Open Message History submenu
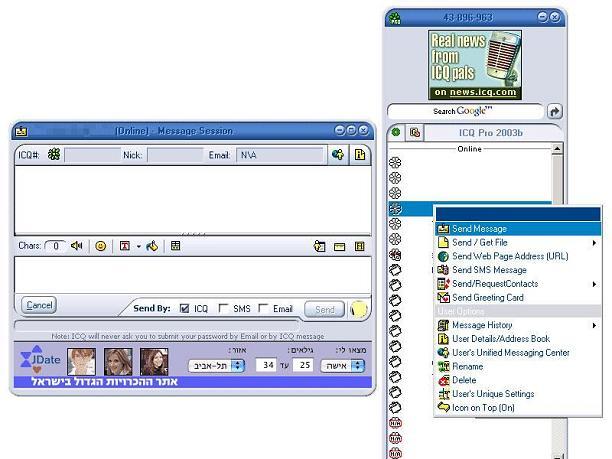Viewport: 612px width, 459px height. click(518, 325)
